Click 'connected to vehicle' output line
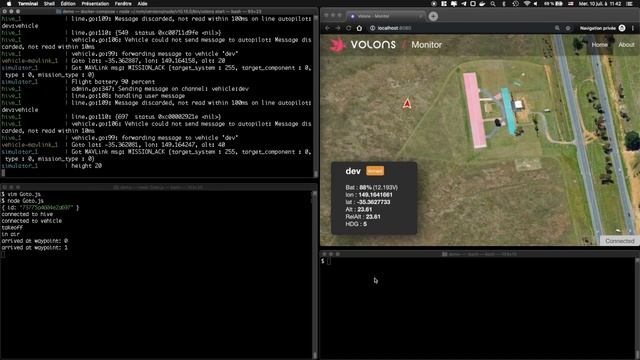 [32, 221]
